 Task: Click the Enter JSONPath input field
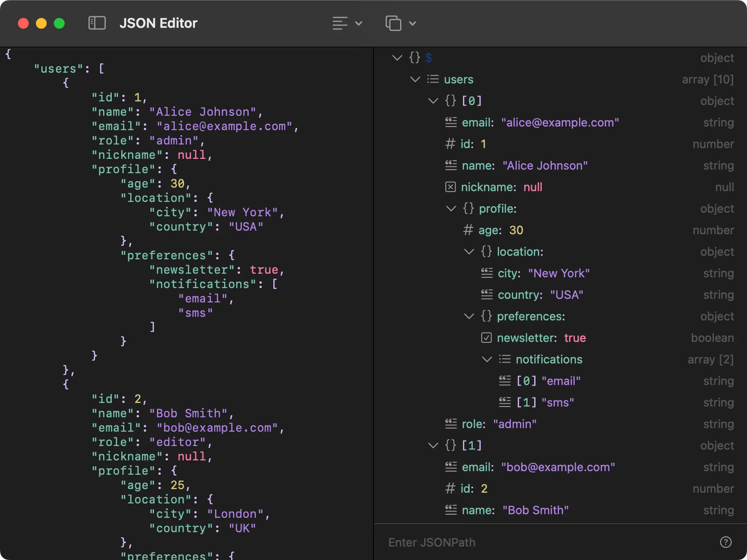pyautogui.click(x=494, y=542)
